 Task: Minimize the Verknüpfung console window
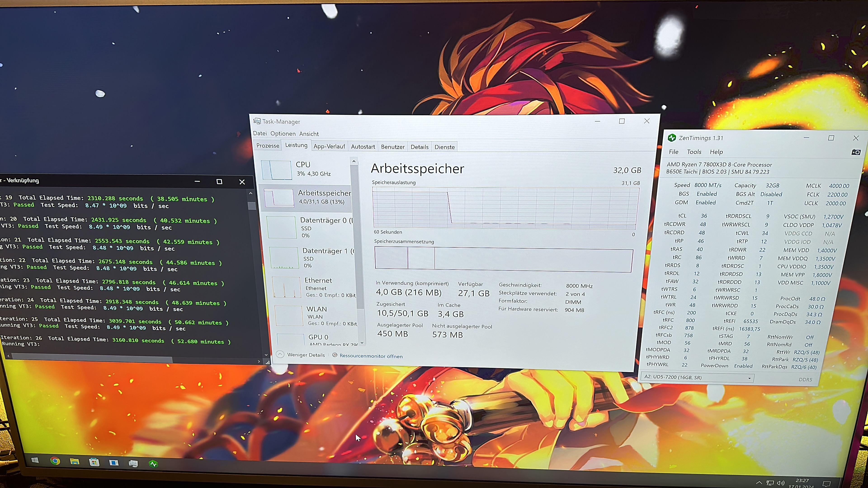197,181
